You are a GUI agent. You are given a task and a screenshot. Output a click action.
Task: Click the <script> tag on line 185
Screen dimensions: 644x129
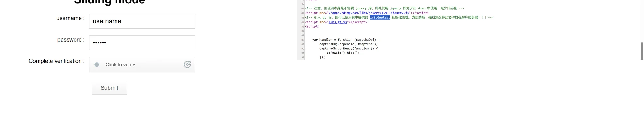(x=312, y=26)
